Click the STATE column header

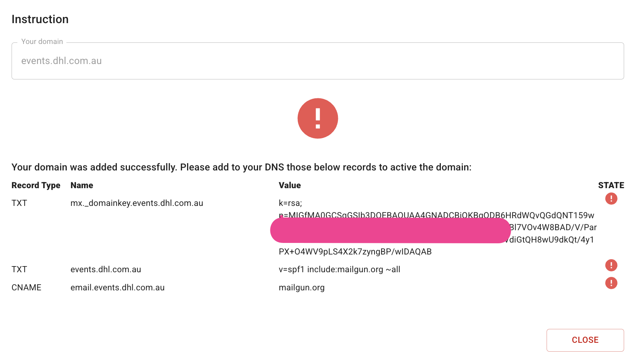click(611, 185)
